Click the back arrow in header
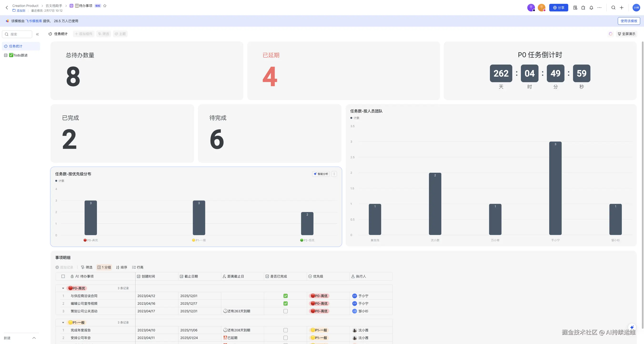The image size is (644, 344). [7, 8]
